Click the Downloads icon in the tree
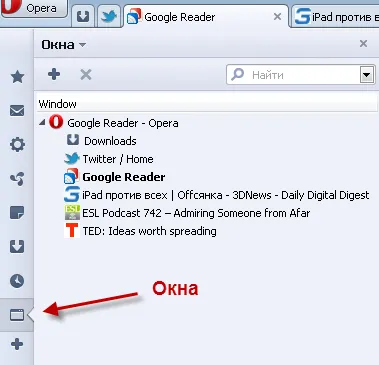This screenshot has width=379, height=365. coord(73,140)
